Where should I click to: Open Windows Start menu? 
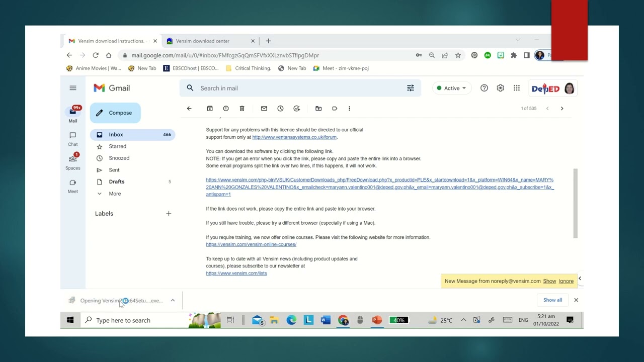tap(70, 320)
